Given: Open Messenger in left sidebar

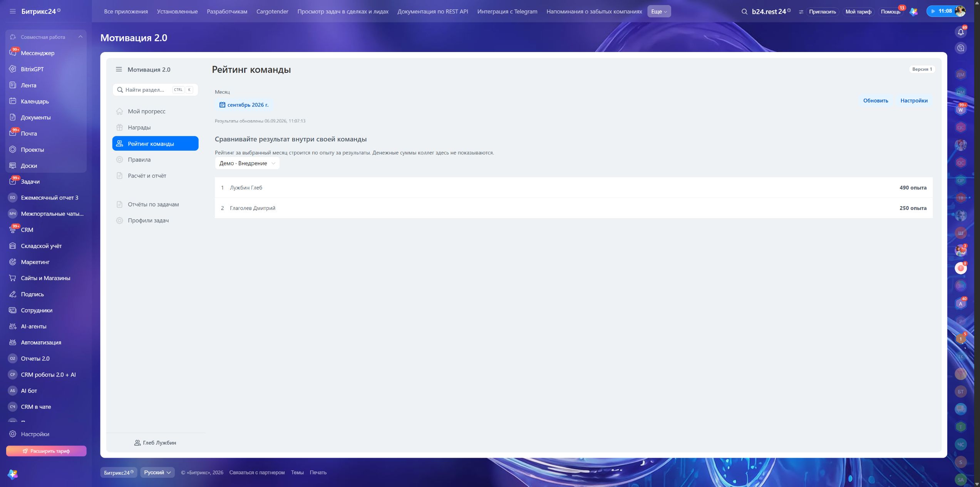Looking at the screenshot, I should coord(37,53).
